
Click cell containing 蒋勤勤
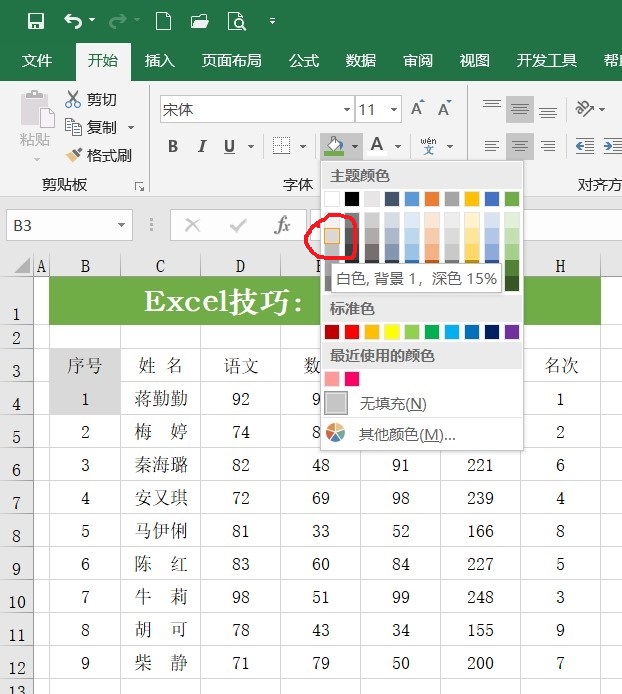click(x=160, y=399)
